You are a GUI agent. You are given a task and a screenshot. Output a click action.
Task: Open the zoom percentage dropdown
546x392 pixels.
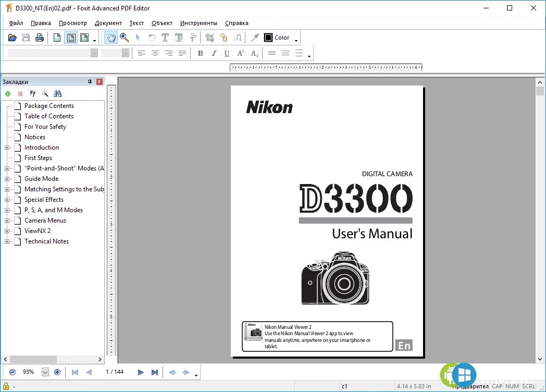tap(45, 372)
